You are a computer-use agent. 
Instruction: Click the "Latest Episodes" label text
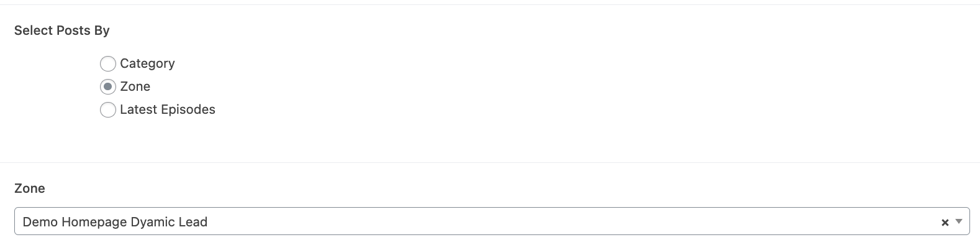point(167,109)
